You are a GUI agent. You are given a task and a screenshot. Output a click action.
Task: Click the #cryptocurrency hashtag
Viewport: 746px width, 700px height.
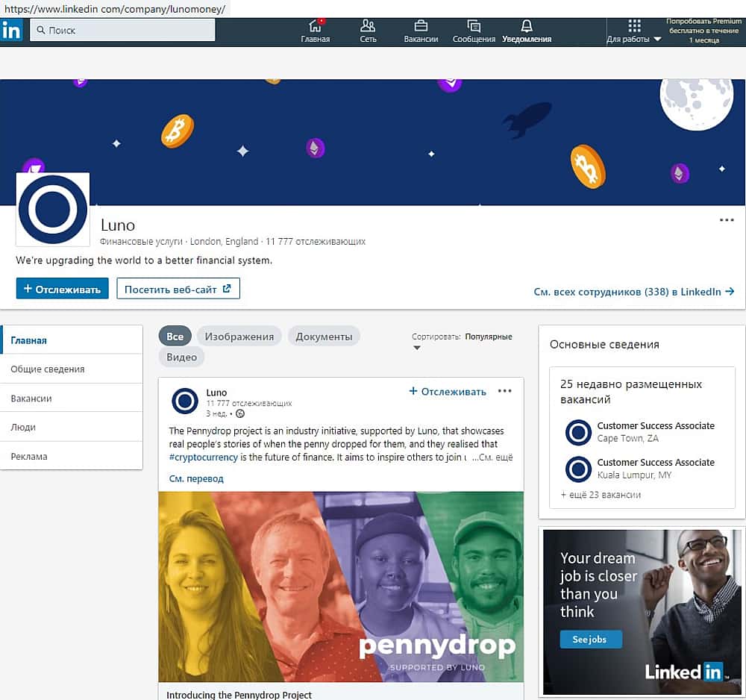203,457
